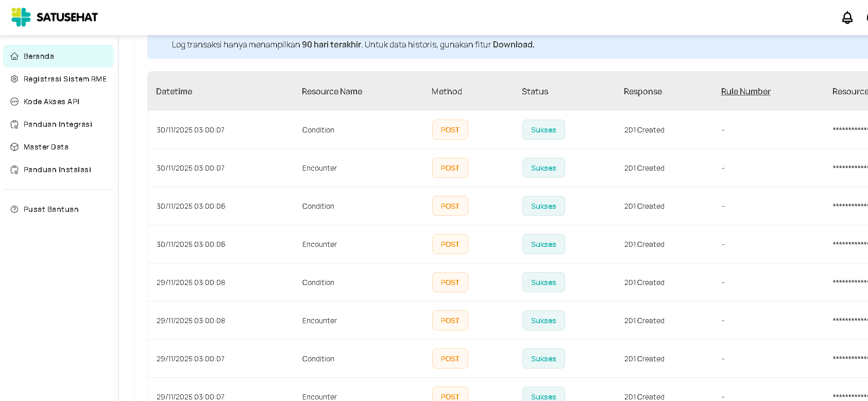This screenshot has width=868, height=401.
Task: Click 201 Created for Condition 29/11/2025 03:00:07
Action: [x=644, y=359]
